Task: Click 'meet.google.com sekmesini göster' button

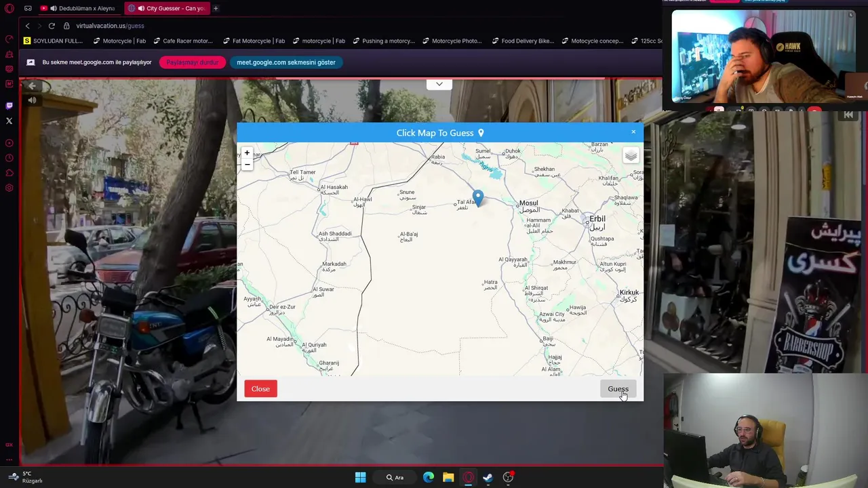Action: pos(286,62)
